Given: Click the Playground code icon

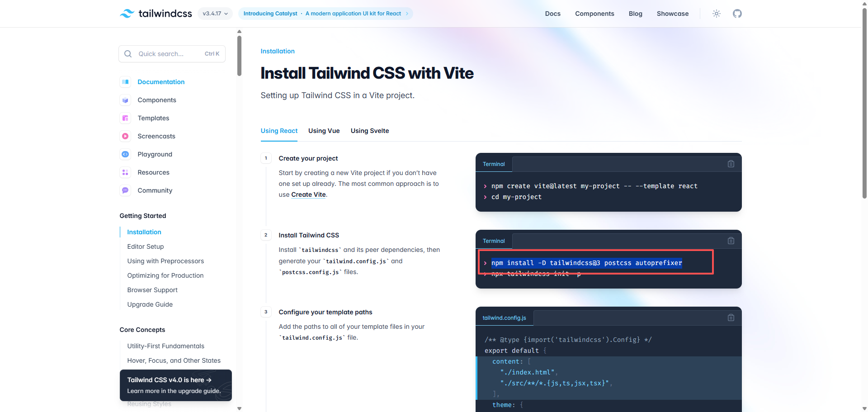Looking at the screenshot, I should [125, 154].
